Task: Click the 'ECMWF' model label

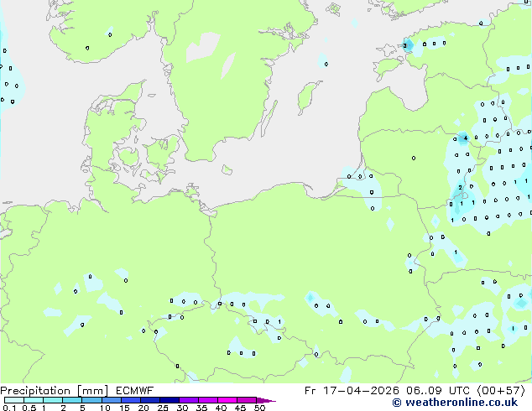Action: tap(135, 391)
